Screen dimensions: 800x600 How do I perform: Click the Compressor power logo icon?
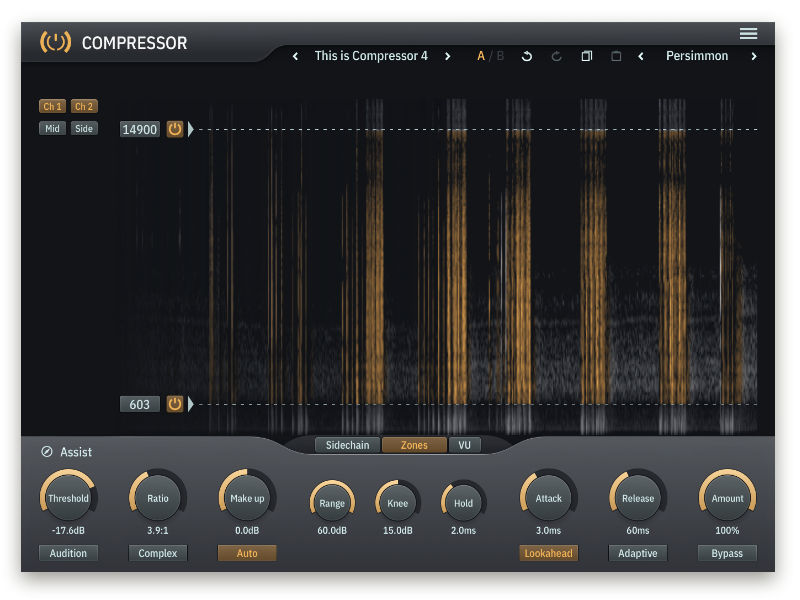(x=56, y=42)
